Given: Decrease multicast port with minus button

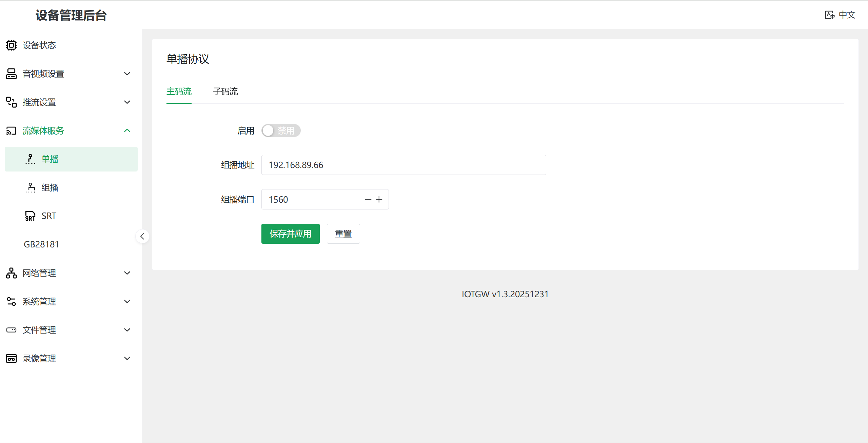Looking at the screenshot, I should point(368,199).
